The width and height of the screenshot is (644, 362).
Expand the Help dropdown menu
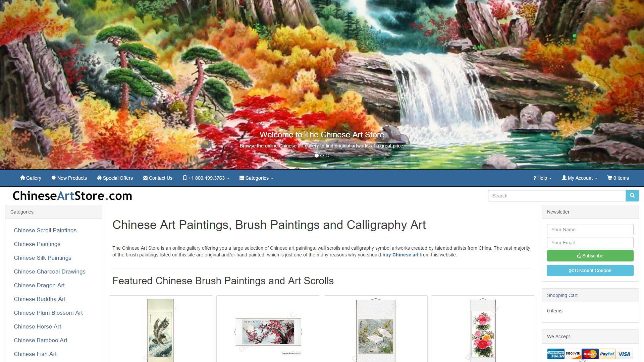pos(542,178)
